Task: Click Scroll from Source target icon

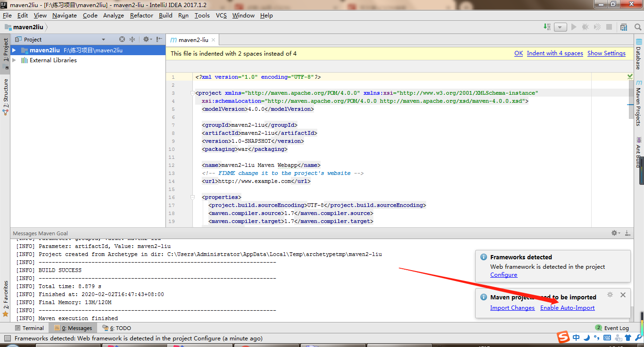Action: pyautogui.click(x=122, y=40)
